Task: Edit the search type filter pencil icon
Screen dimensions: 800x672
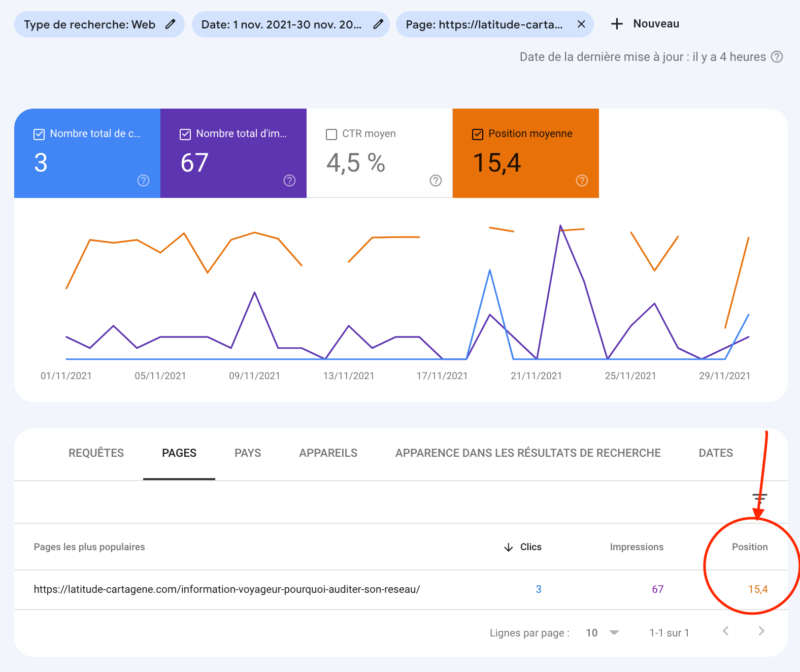Action: pos(171,24)
